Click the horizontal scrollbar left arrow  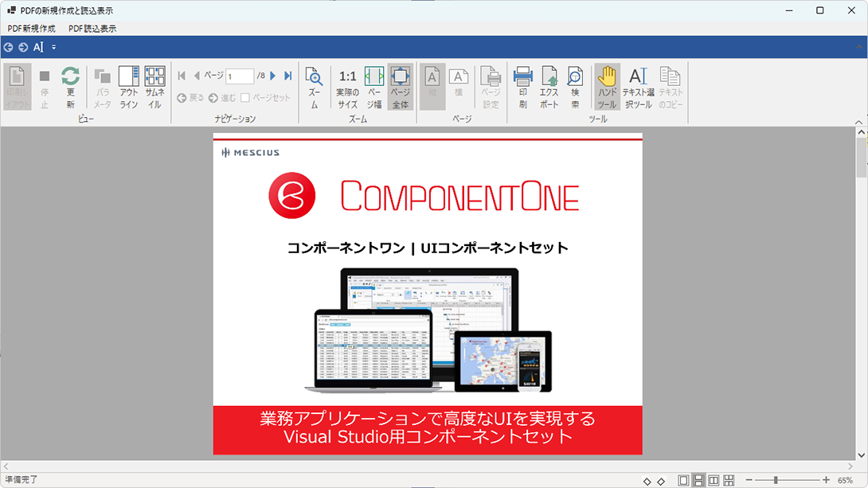[6, 467]
